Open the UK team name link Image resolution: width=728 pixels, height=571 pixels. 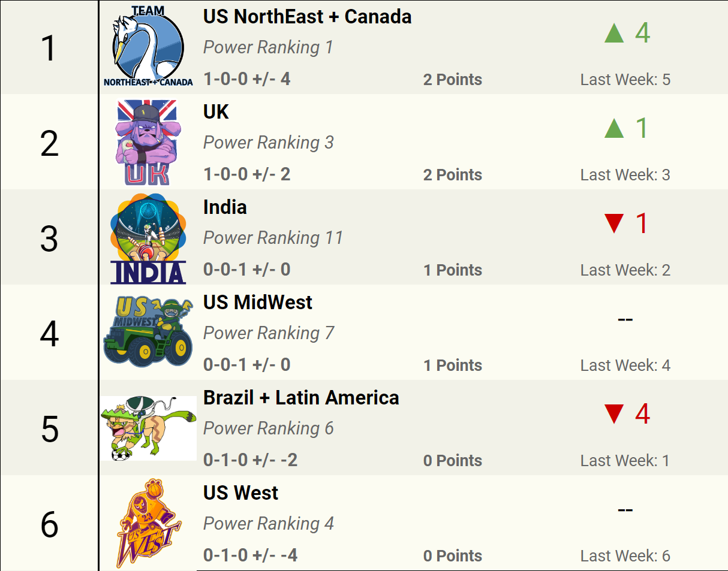pos(216,112)
